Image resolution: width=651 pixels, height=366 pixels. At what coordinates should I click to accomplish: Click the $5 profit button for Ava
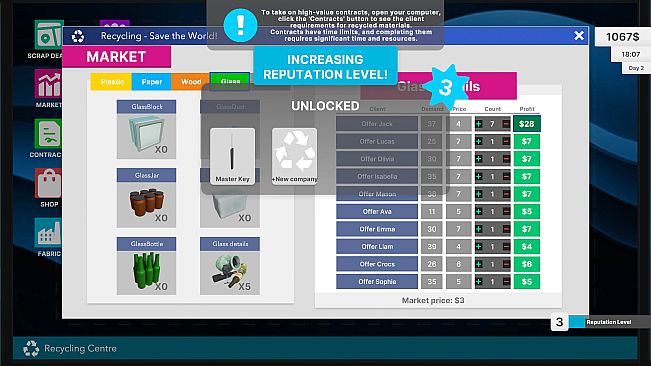526,211
